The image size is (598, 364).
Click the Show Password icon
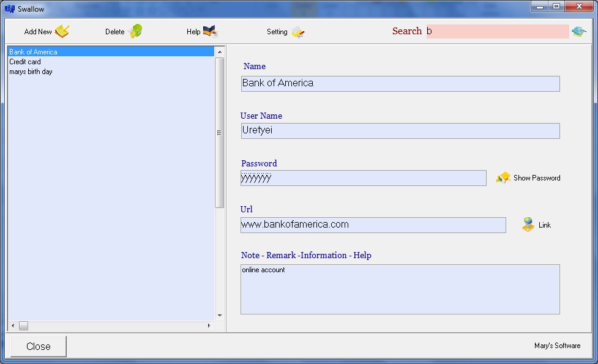[x=503, y=178]
